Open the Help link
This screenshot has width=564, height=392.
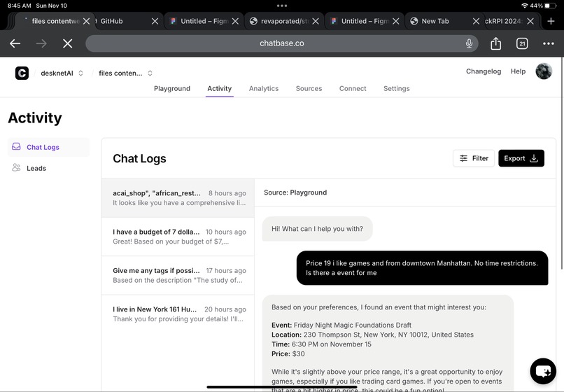pos(518,71)
